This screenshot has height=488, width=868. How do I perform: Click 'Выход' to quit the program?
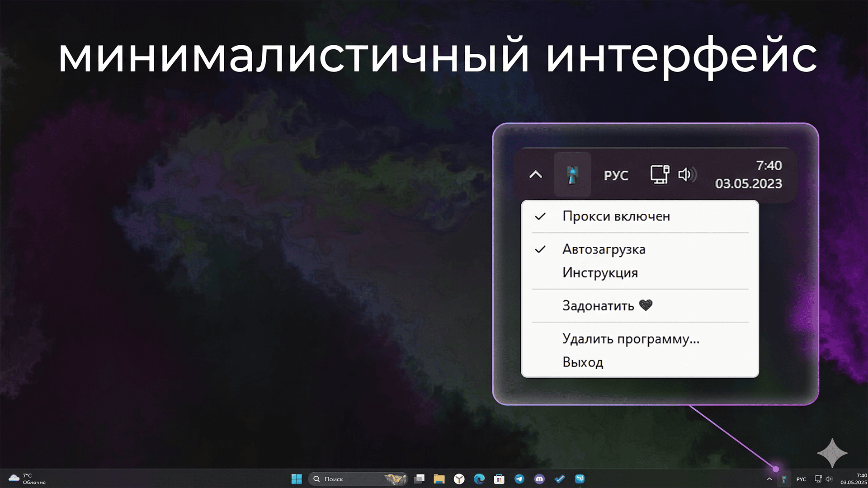coord(640,362)
